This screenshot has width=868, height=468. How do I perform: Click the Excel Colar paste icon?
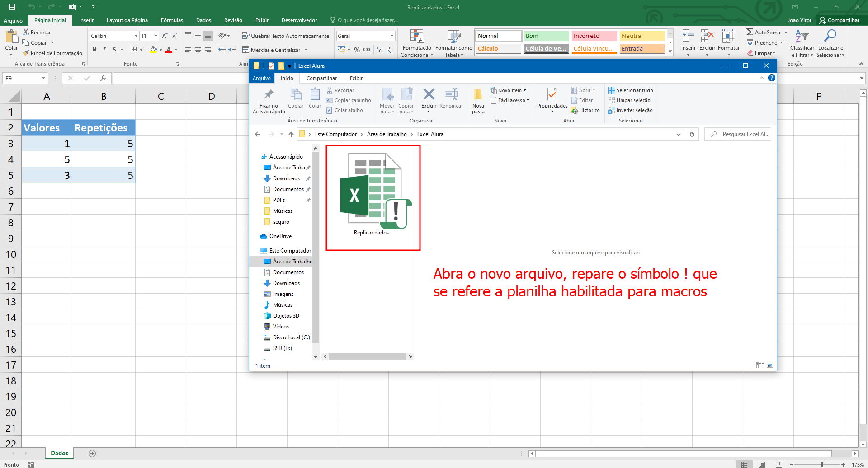(x=11, y=36)
